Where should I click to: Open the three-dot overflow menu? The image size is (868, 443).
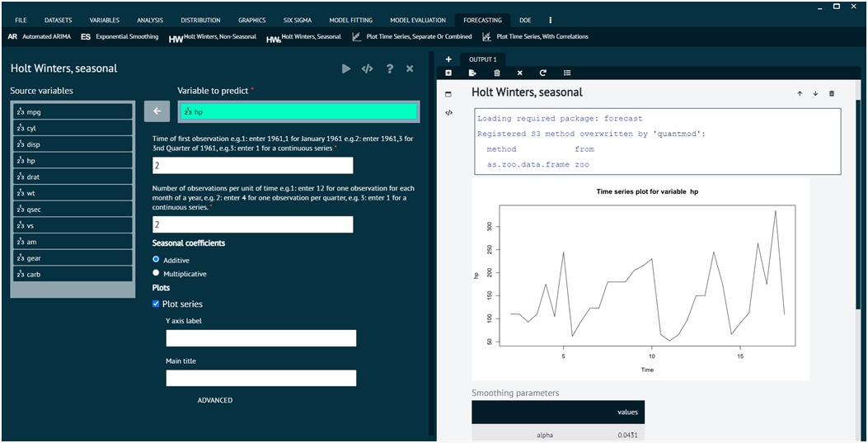point(551,20)
